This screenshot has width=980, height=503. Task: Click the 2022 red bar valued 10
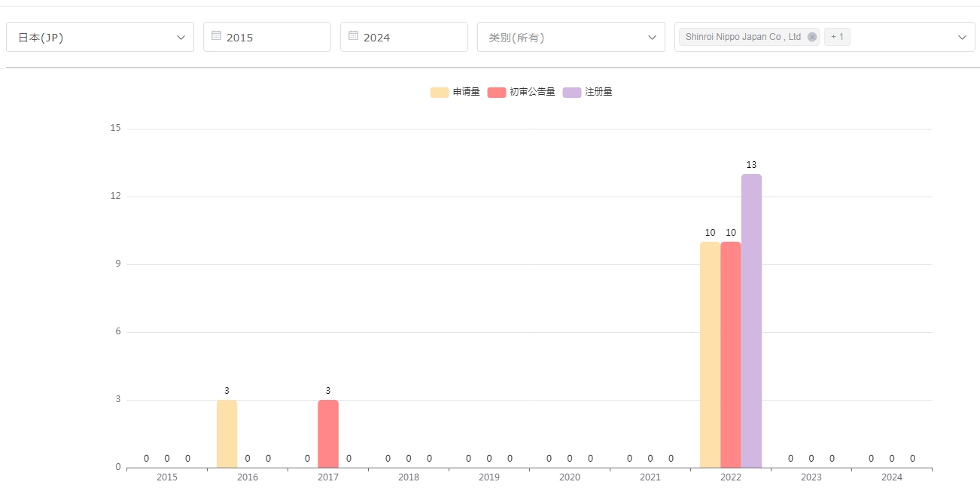click(x=730, y=354)
